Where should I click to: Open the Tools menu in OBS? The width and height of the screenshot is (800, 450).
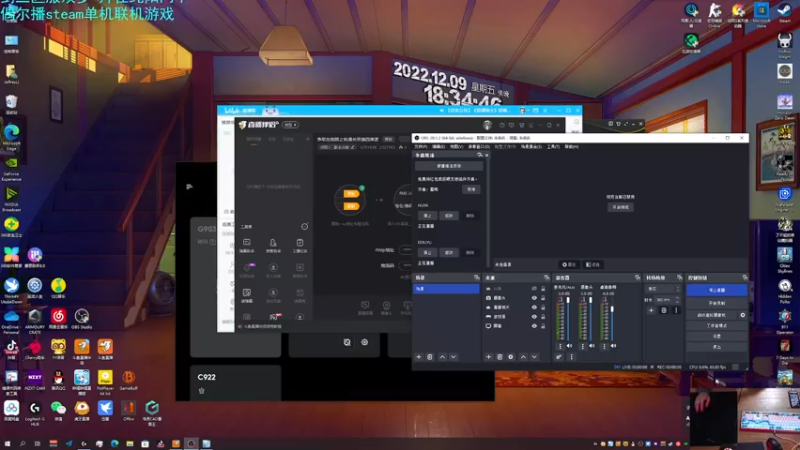coord(553,146)
